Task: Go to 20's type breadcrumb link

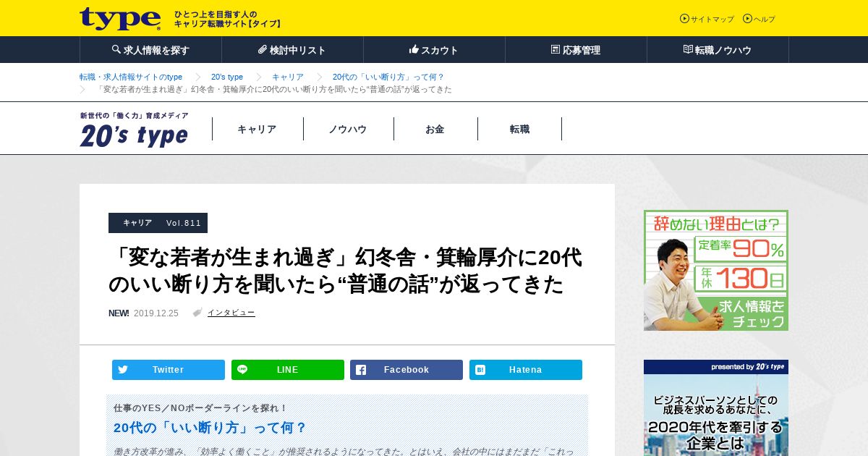Action: (x=227, y=77)
